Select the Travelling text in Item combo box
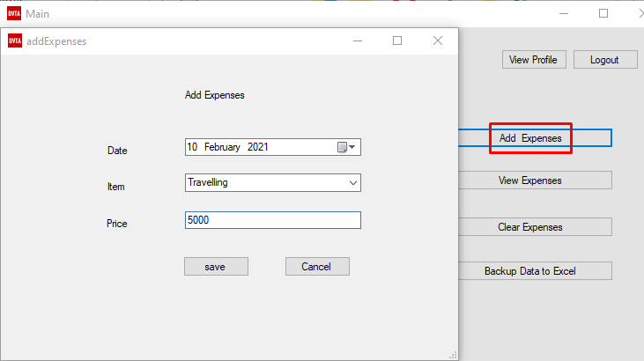 coord(208,182)
